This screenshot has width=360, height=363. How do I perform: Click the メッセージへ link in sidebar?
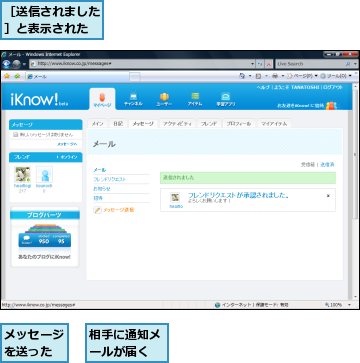(67, 144)
